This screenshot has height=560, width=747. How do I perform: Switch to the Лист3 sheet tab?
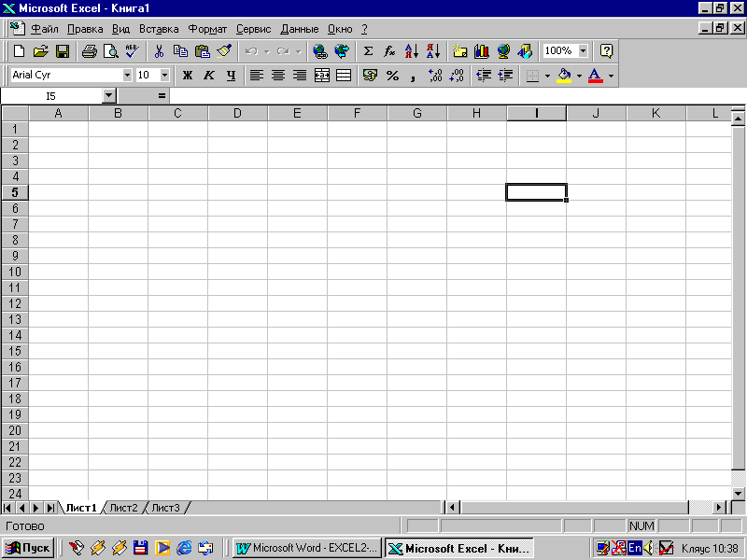[x=165, y=508]
